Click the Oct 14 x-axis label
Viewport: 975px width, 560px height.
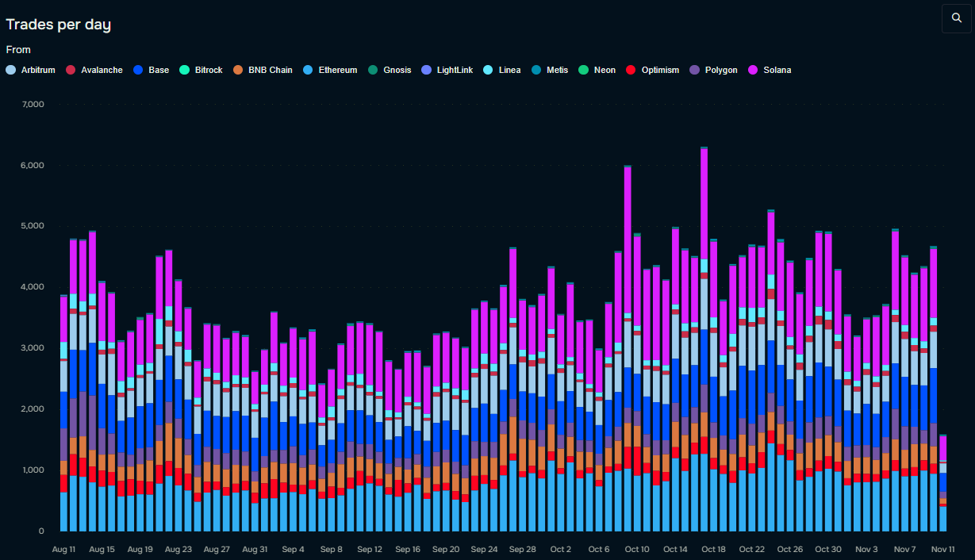point(675,549)
